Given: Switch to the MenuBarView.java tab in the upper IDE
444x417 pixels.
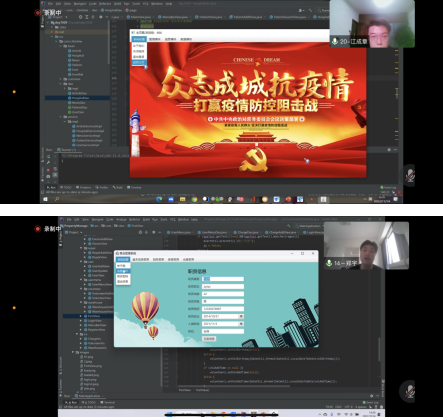Looking at the screenshot, I should (175, 17).
